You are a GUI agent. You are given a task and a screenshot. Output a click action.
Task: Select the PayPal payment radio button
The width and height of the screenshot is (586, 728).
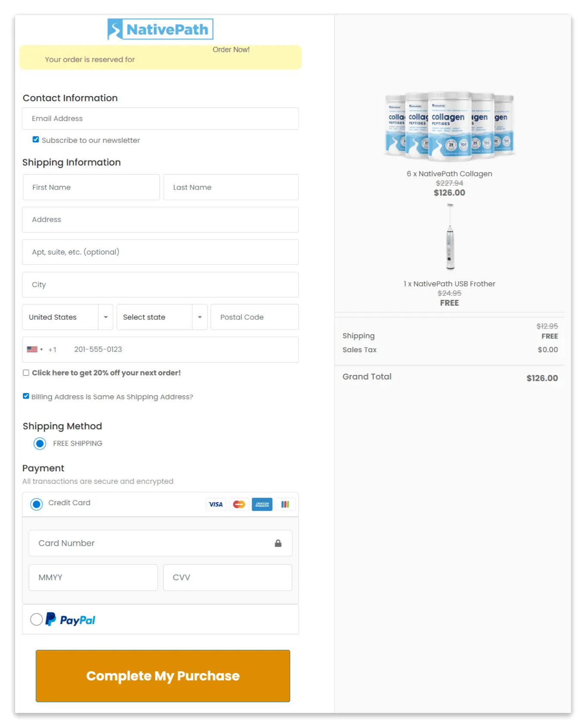click(x=37, y=619)
